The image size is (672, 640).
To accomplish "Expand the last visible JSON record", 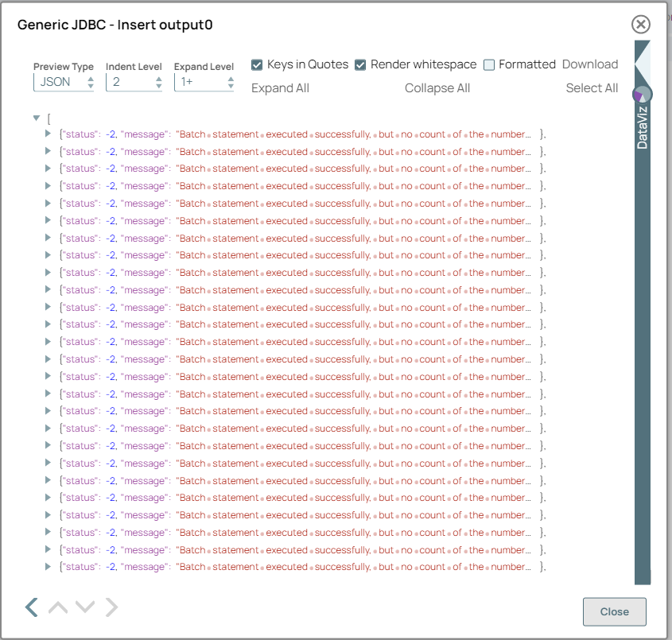I will (x=49, y=567).
